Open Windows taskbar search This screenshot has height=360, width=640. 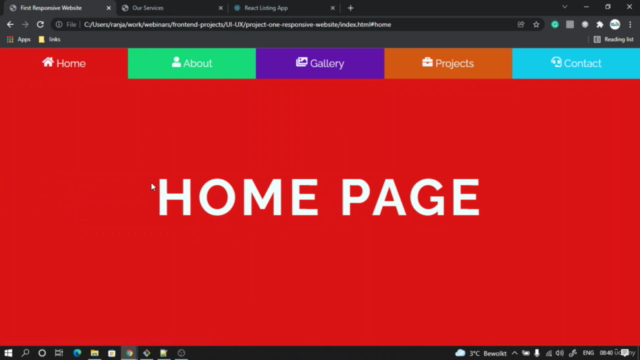pos(25,353)
